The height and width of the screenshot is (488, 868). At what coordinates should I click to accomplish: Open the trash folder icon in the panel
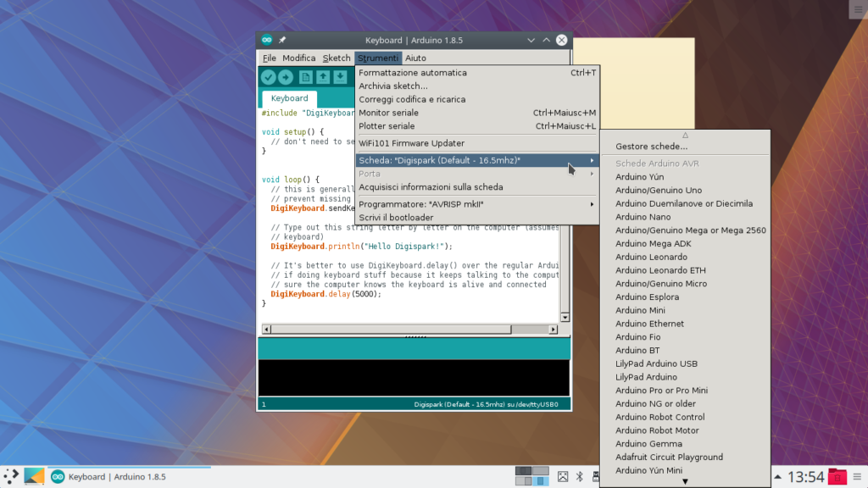click(837, 477)
